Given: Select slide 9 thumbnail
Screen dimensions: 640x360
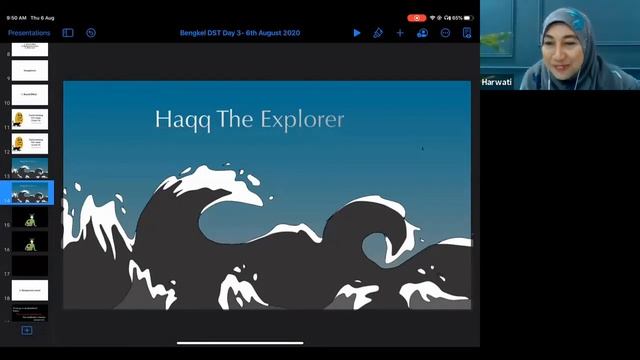Looking at the screenshot, I should 30,70.
